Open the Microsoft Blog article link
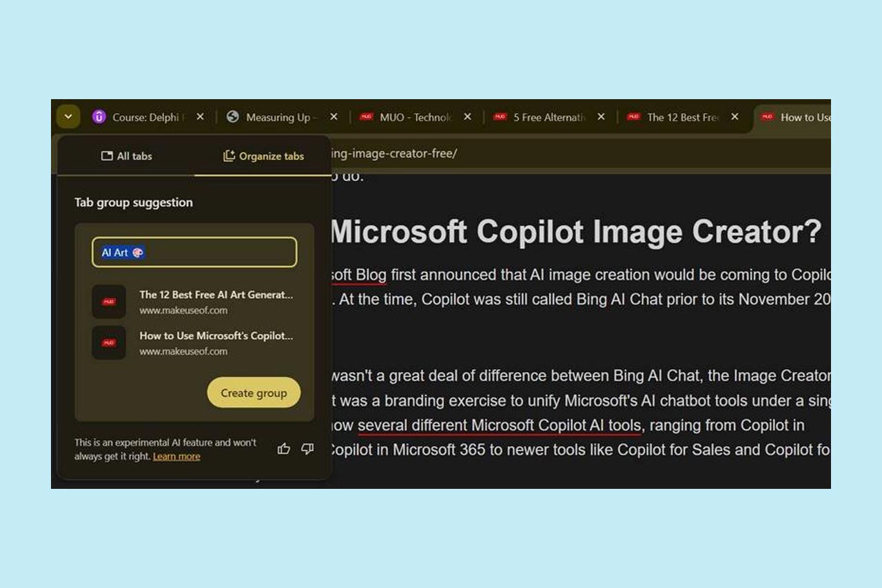882x588 pixels. 359,275
